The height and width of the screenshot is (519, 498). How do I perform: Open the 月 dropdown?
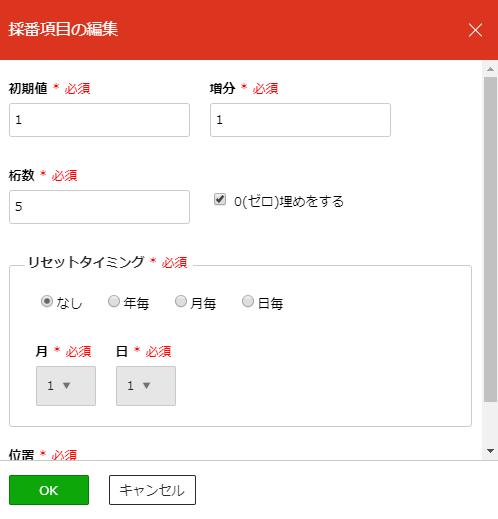(66, 386)
